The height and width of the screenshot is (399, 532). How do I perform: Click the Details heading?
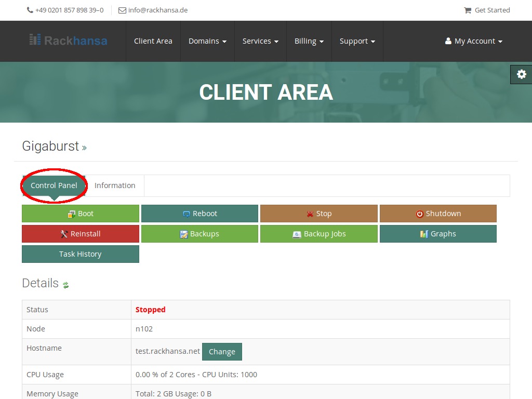(41, 283)
